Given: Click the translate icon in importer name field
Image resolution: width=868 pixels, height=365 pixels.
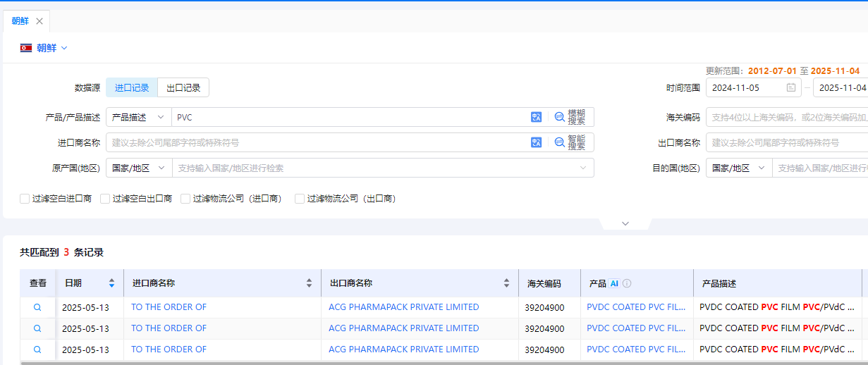Looking at the screenshot, I should tap(536, 142).
